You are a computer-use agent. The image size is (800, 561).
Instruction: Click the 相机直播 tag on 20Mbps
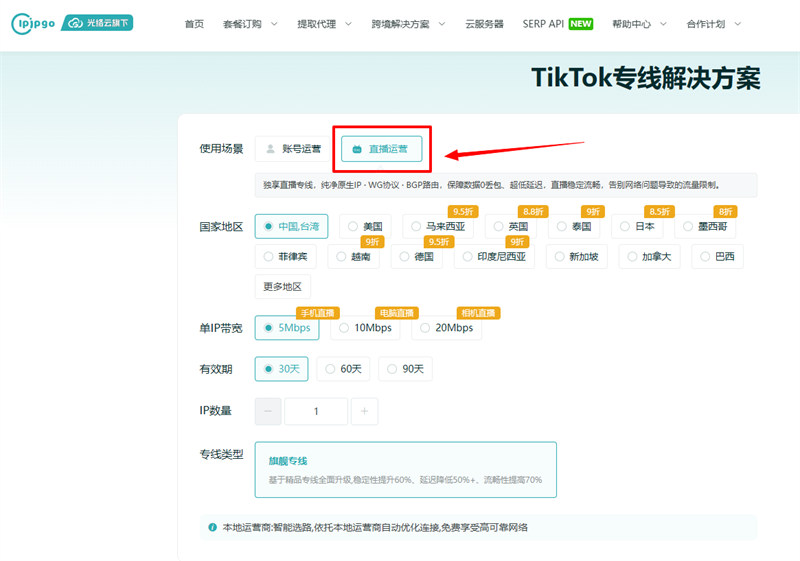(478, 313)
